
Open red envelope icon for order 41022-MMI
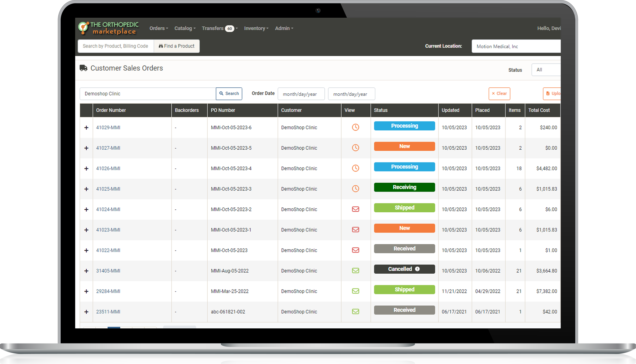355,250
